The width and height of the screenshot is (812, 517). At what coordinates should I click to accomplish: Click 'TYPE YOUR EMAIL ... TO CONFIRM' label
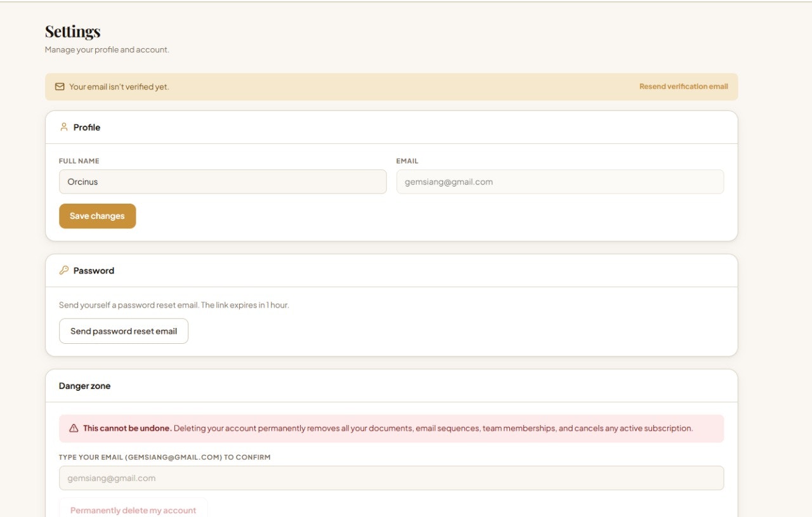coord(165,457)
